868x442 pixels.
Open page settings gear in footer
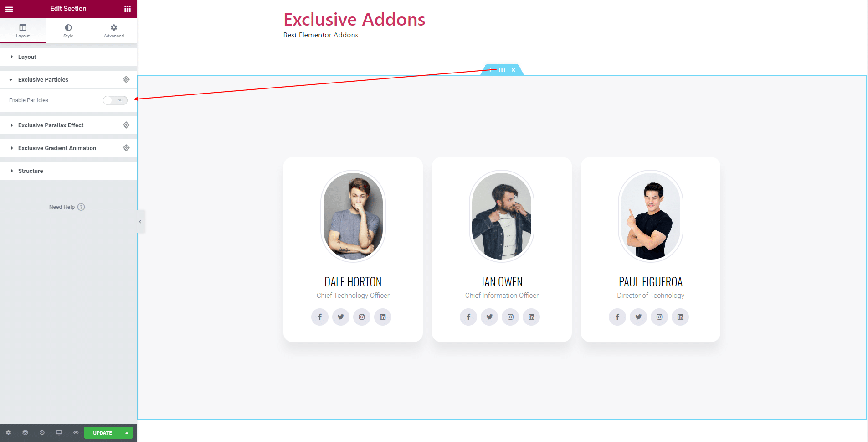[x=8, y=432]
